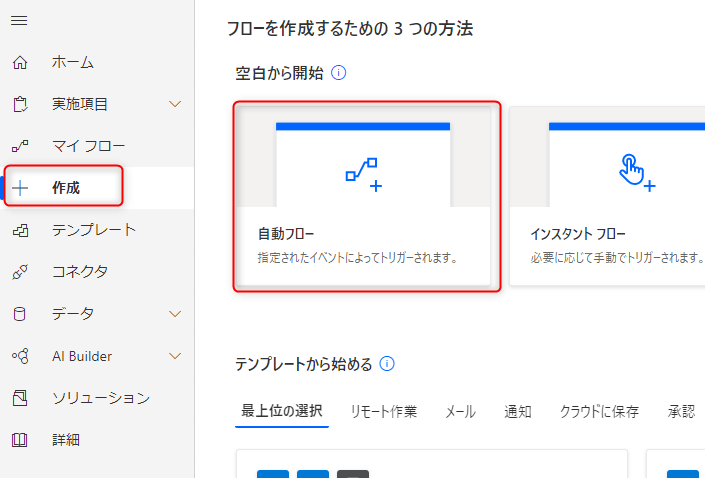Screen dimensions: 705x478
Task: Switch to the リモート作業 tab
Action: tap(383, 412)
